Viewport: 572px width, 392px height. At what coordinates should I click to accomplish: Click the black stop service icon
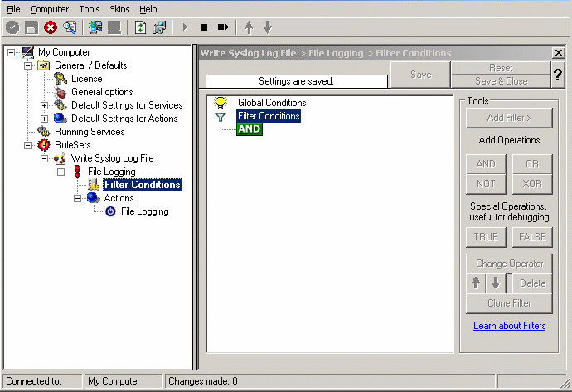click(204, 27)
